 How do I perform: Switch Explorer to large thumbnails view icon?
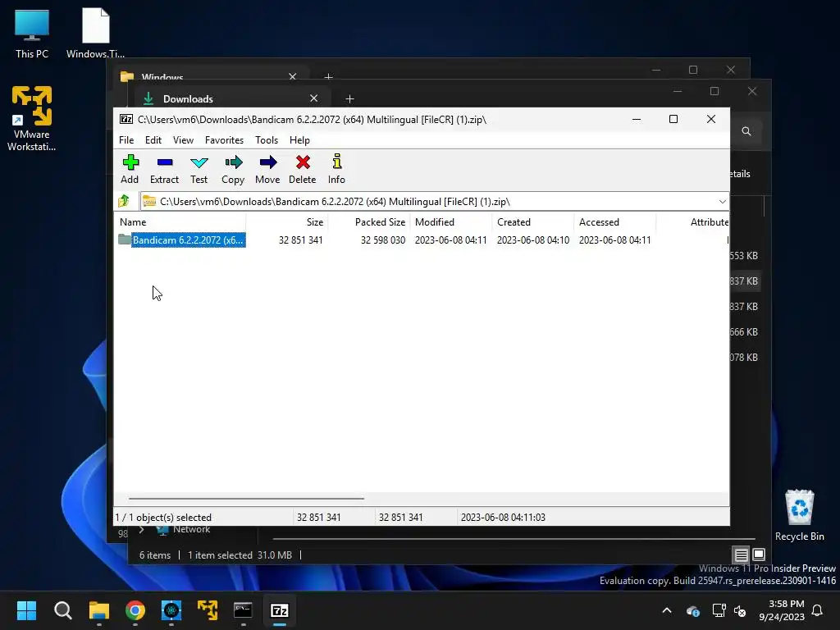point(759,555)
